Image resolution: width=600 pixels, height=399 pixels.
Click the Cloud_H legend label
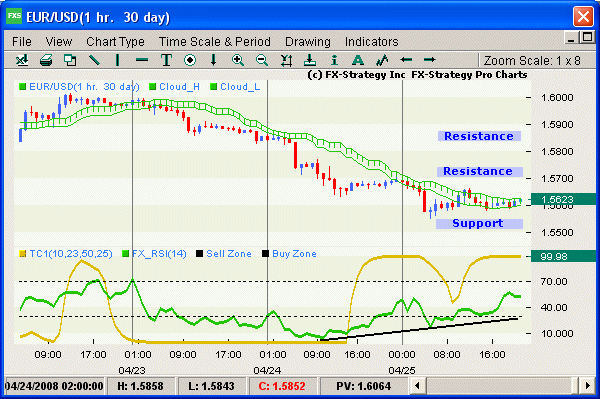point(179,87)
